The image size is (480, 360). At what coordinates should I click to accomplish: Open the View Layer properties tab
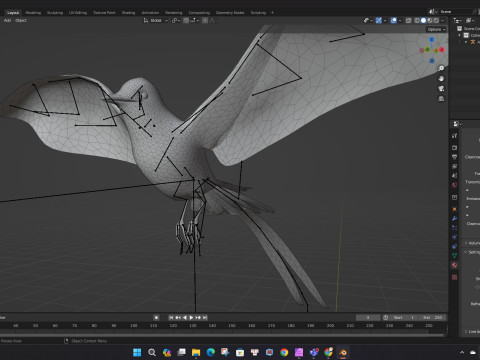click(x=454, y=166)
